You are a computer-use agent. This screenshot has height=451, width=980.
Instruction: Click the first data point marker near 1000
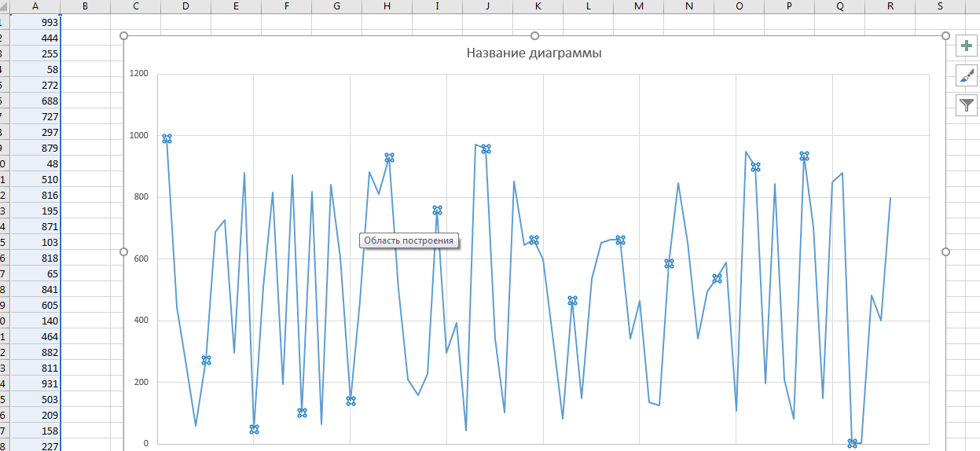[x=167, y=139]
